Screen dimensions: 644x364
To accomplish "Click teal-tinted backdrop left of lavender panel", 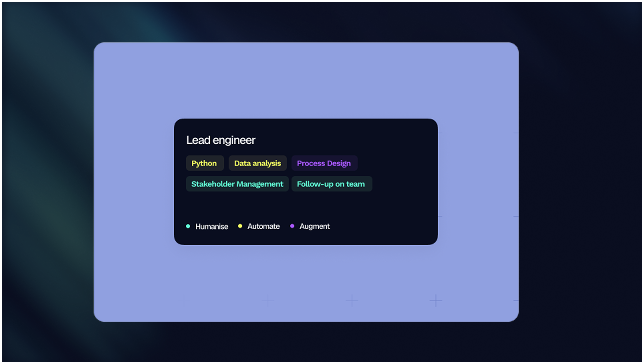I will [47, 182].
